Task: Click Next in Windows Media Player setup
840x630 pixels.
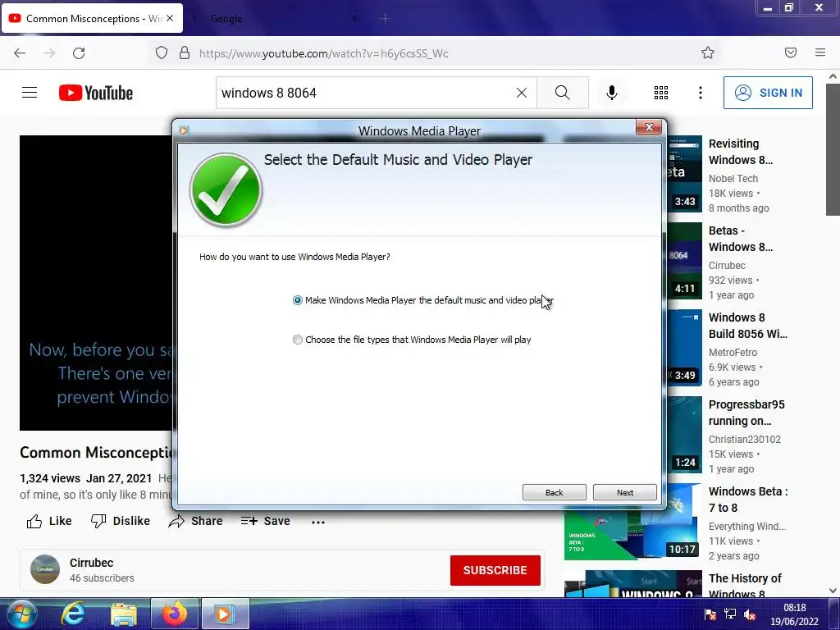Action: [624, 492]
